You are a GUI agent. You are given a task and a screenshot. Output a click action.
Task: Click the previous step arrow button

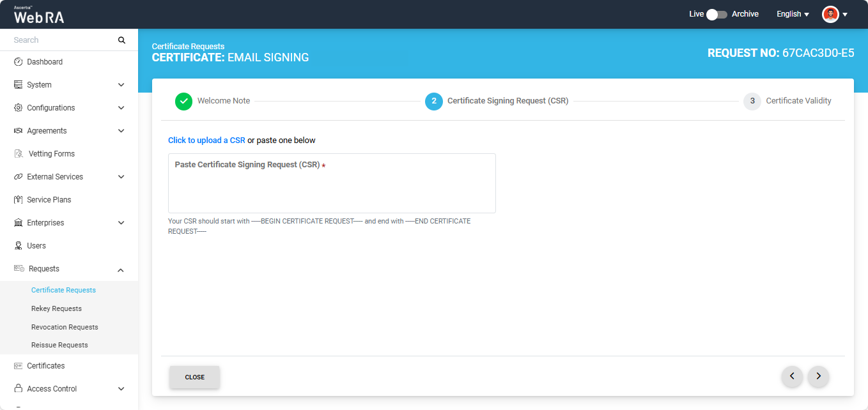pos(792,377)
